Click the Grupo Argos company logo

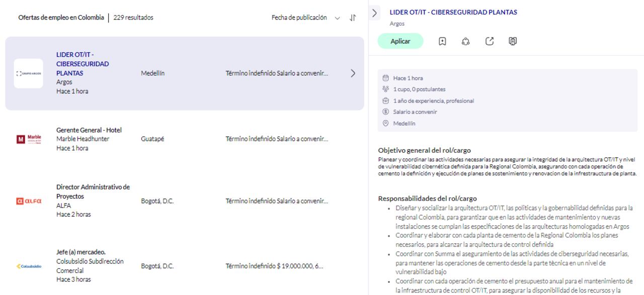pyautogui.click(x=28, y=73)
